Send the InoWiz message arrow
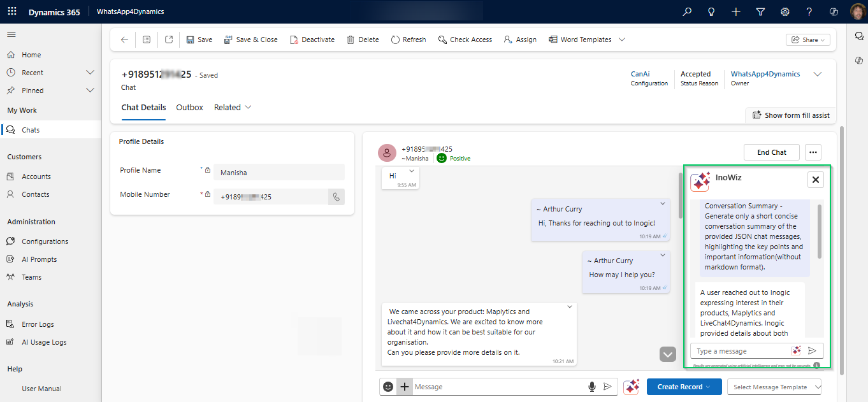The height and width of the screenshot is (402, 868). click(x=812, y=351)
